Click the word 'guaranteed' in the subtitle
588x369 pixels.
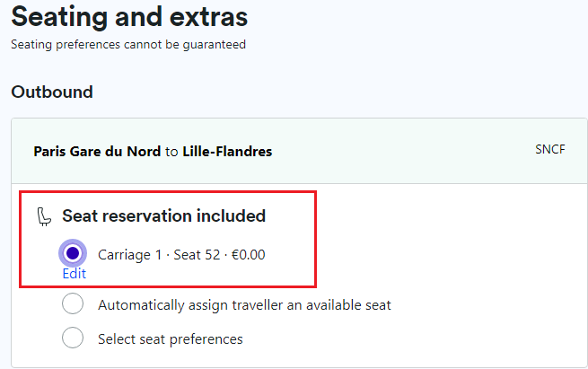point(215,45)
